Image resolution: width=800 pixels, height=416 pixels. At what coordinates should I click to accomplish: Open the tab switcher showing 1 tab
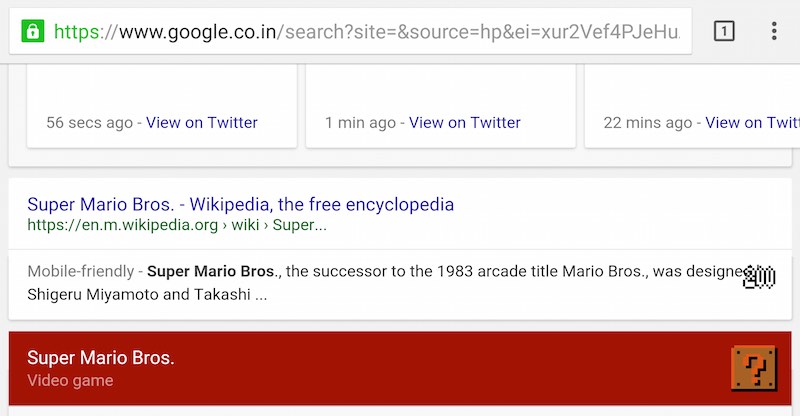[723, 31]
